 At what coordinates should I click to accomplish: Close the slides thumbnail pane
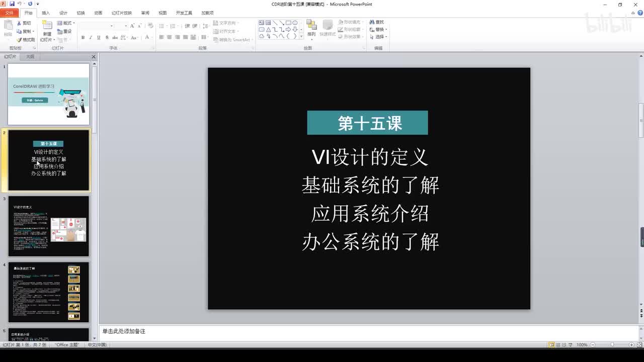[x=94, y=57]
